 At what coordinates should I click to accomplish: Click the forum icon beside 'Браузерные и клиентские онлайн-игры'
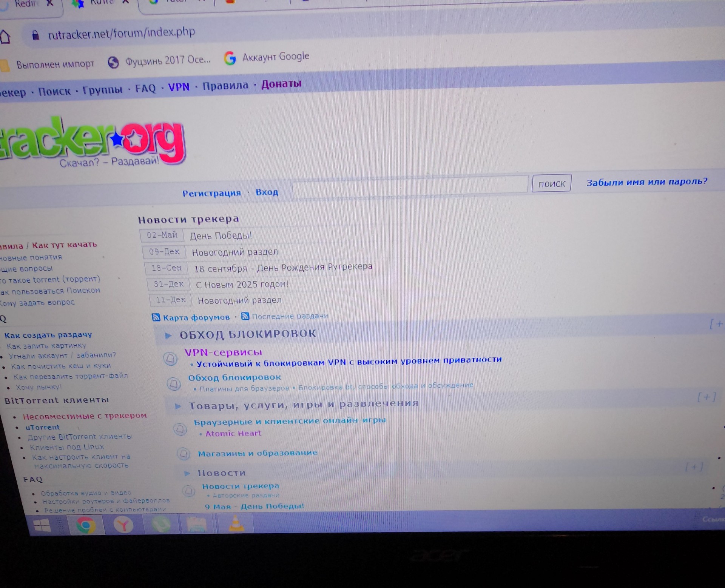tap(180, 429)
